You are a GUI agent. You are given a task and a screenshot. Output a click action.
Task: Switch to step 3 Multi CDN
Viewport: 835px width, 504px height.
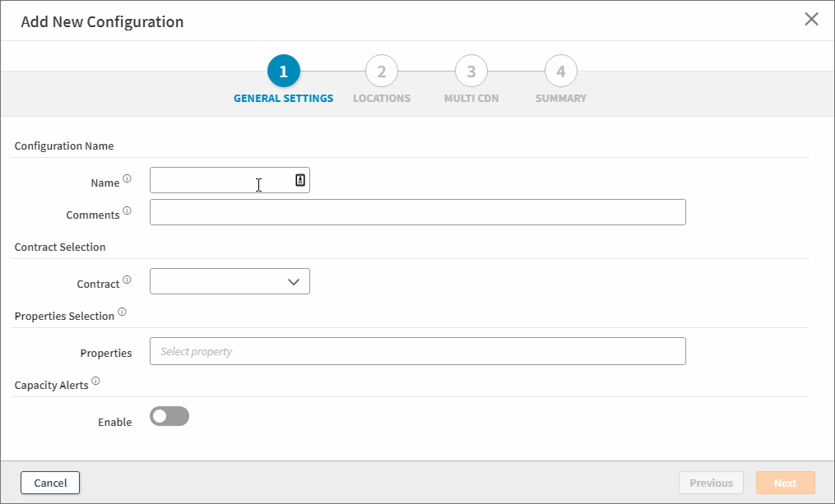tap(471, 72)
